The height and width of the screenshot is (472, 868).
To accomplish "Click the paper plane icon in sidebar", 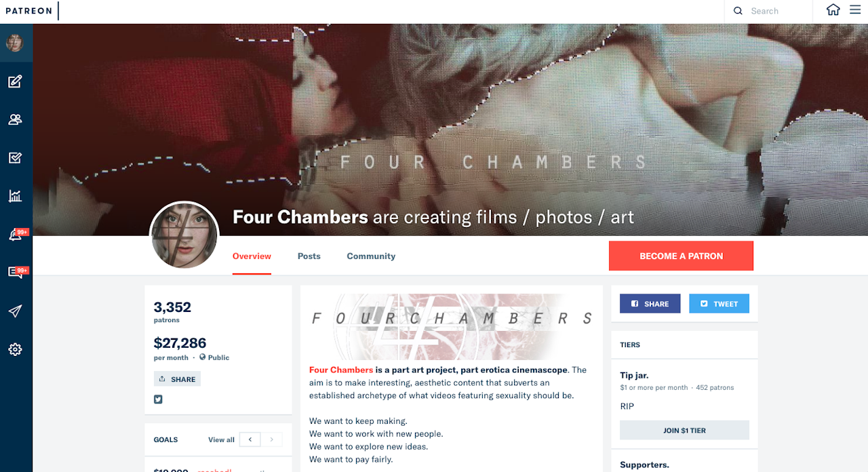I will click(x=15, y=311).
